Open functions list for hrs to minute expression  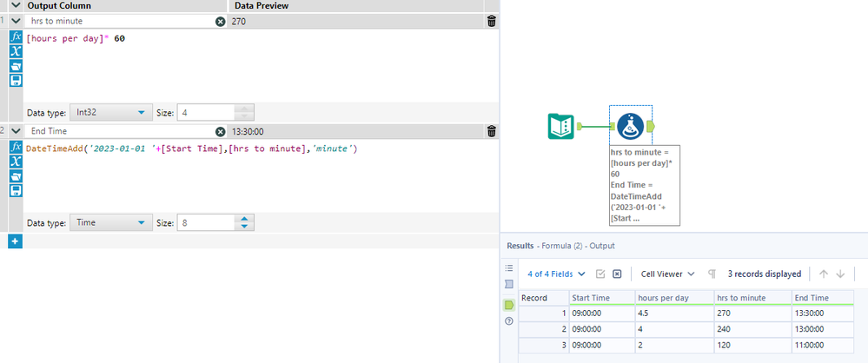(16, 37)
